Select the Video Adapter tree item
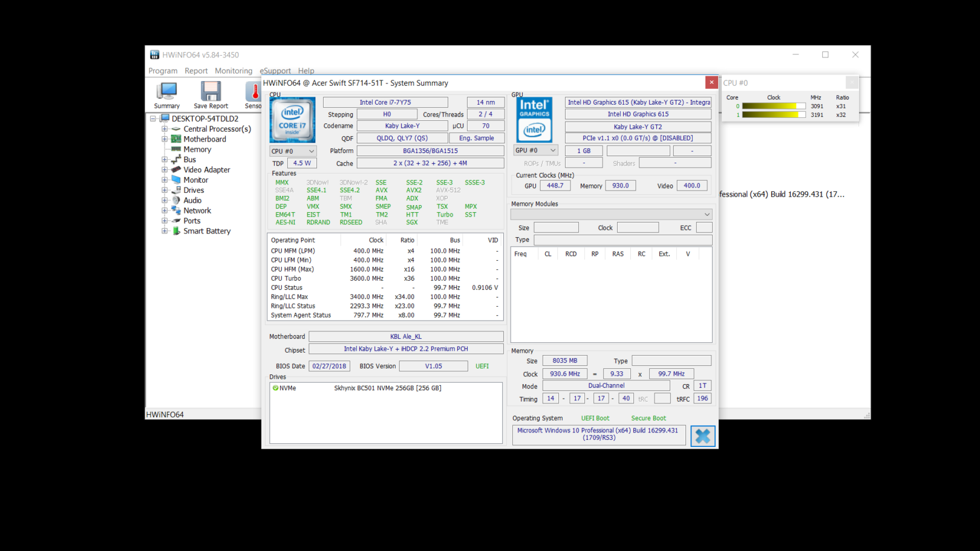This screenshot has width=980, height=551. (x=206, y=170)
